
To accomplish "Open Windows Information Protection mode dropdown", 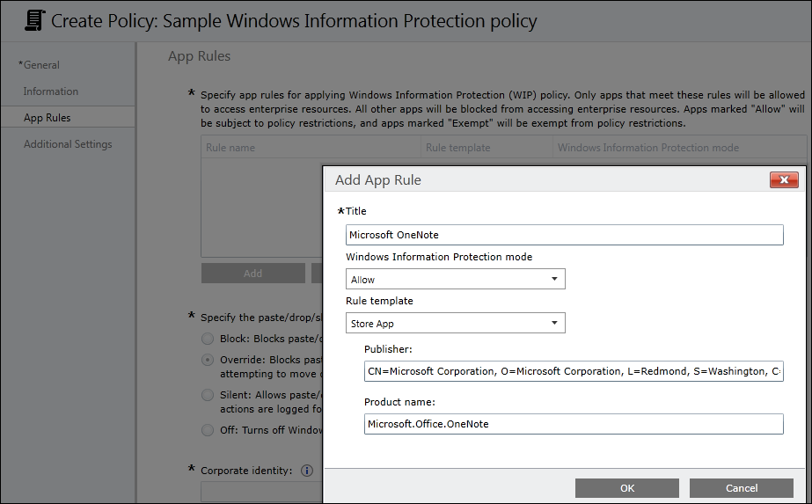I will pyautogui.click(x=456, y=280).
